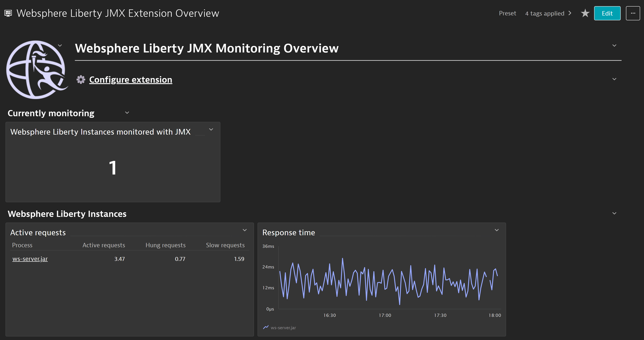Open chevron on Instances monitored with JMX tile
Viewport: 644px width, 340px height.
click(211, 130)
